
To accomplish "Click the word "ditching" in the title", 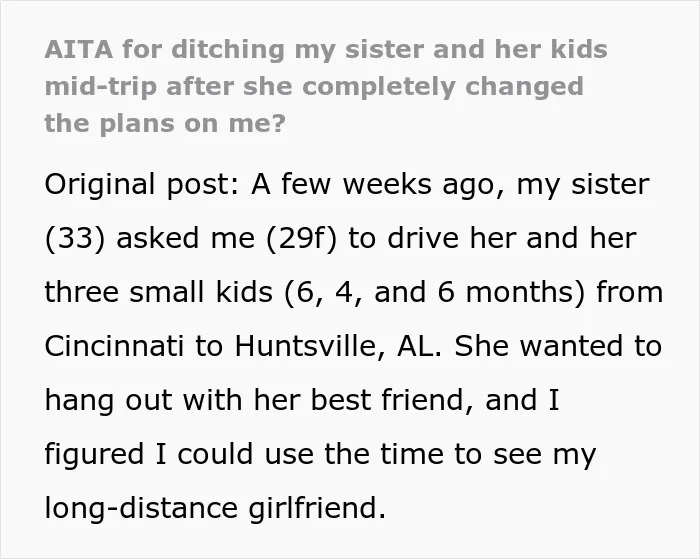I will click(228, 50).
